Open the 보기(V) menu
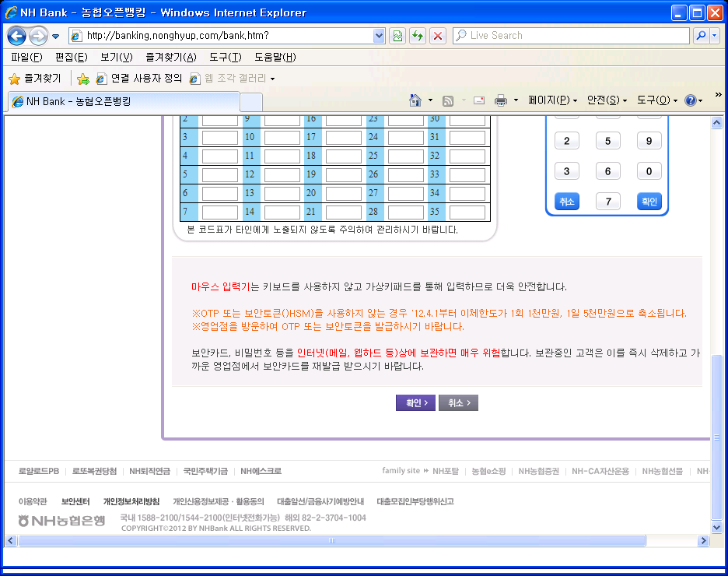728x576 pixels. (x=117, y=57)
